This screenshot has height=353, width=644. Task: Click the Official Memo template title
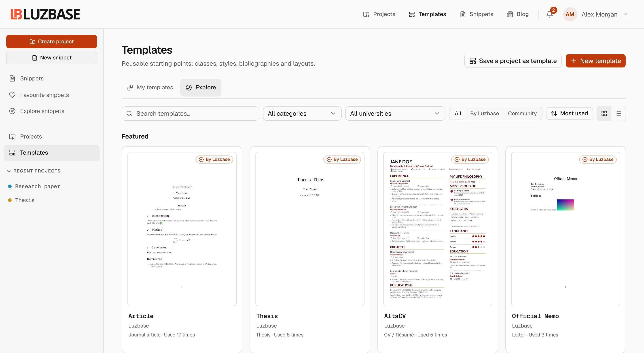[x=535, y=316]
